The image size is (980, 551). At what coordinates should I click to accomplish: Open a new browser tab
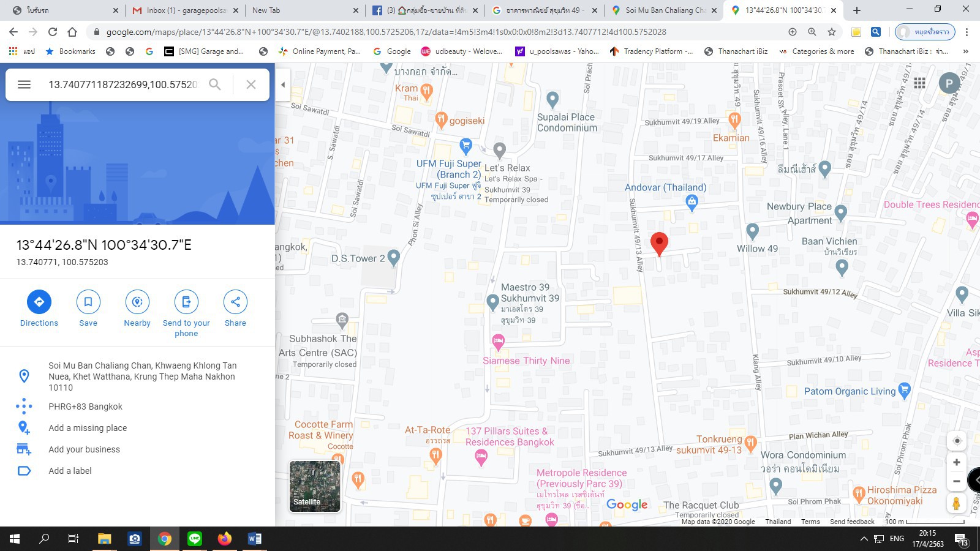pos(856,10)
